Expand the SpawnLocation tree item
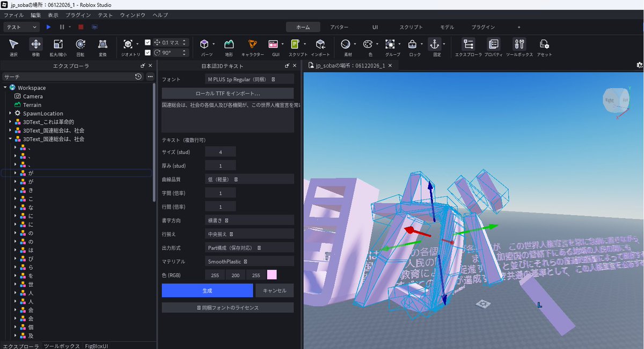The image size is (644, 349). coord(10,113)
